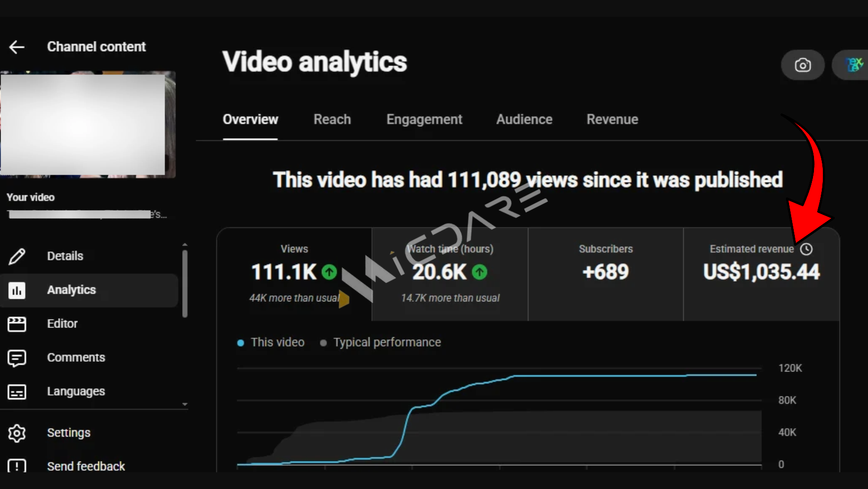Click the back arrow beside Channel content
Viewport: 868px width, 489px height.
[17, 47]
